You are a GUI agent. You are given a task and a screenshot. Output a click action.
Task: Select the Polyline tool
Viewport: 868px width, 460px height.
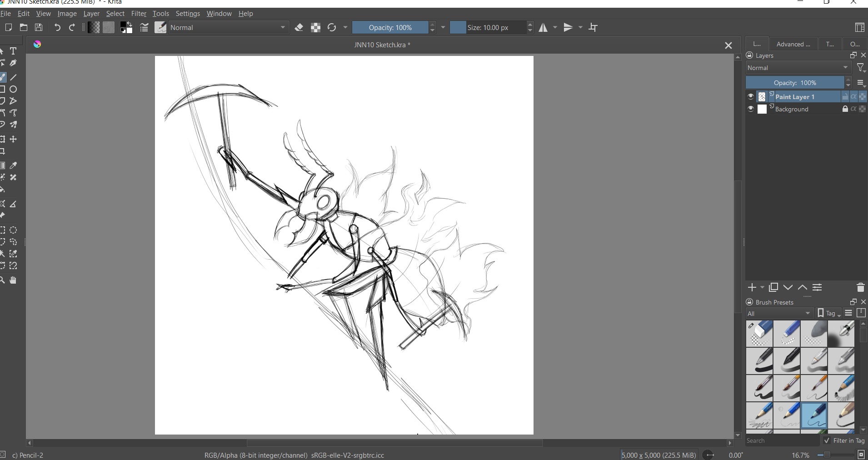tap(13, 101)
